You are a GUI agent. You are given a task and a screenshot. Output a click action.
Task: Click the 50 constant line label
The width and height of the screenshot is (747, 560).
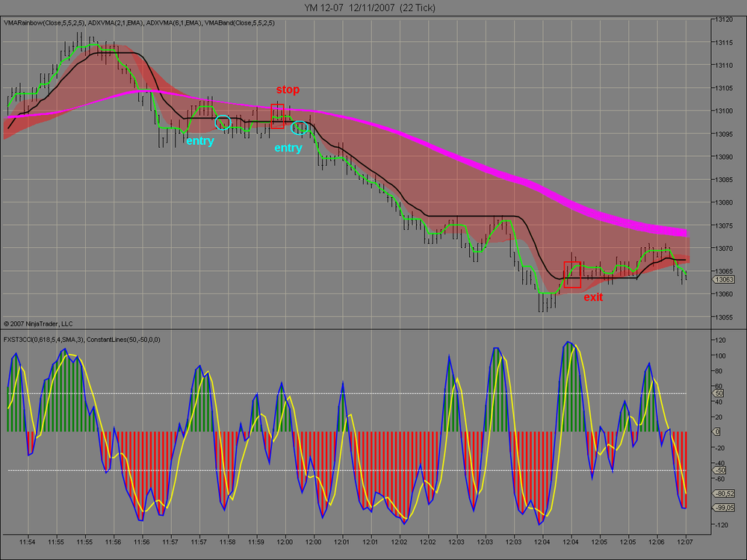(719, 393)
